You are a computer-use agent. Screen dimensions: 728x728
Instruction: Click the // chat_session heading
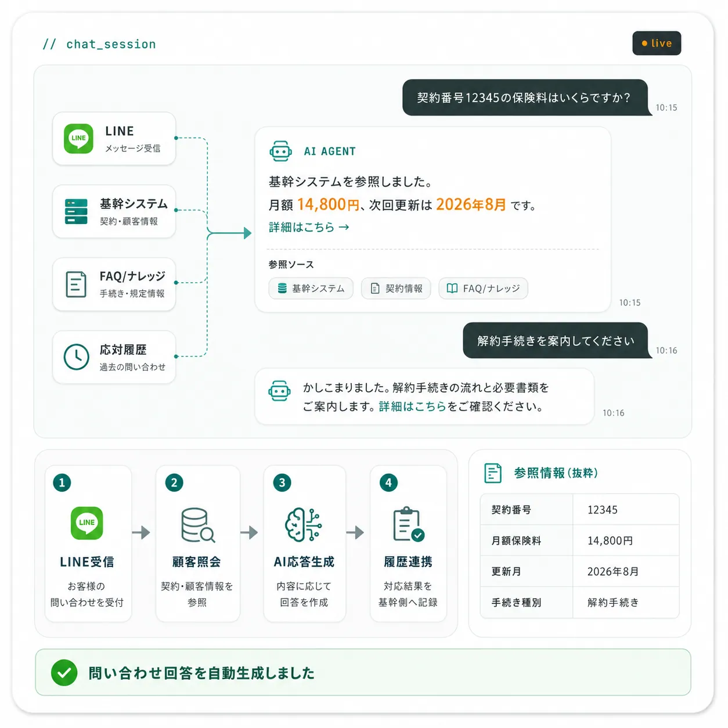click(x=99, y=44)
